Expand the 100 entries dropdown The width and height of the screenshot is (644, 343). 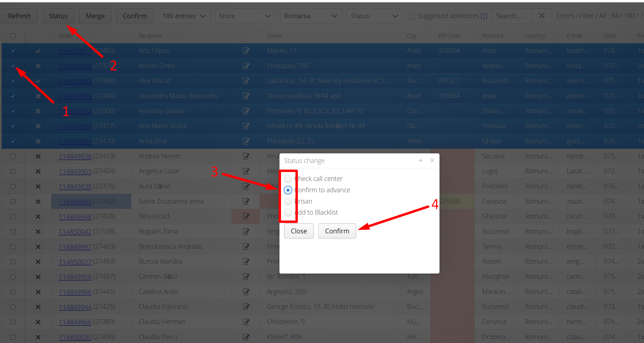tap(184, 16)
